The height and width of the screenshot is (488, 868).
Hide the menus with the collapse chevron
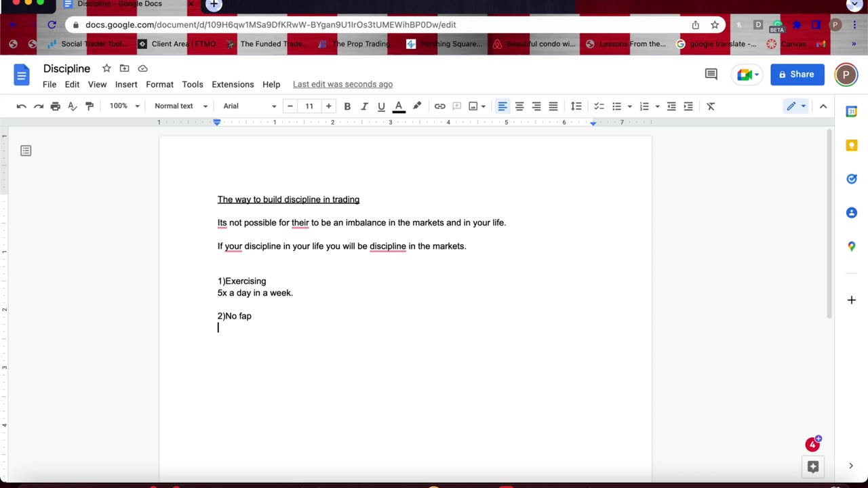823,106
